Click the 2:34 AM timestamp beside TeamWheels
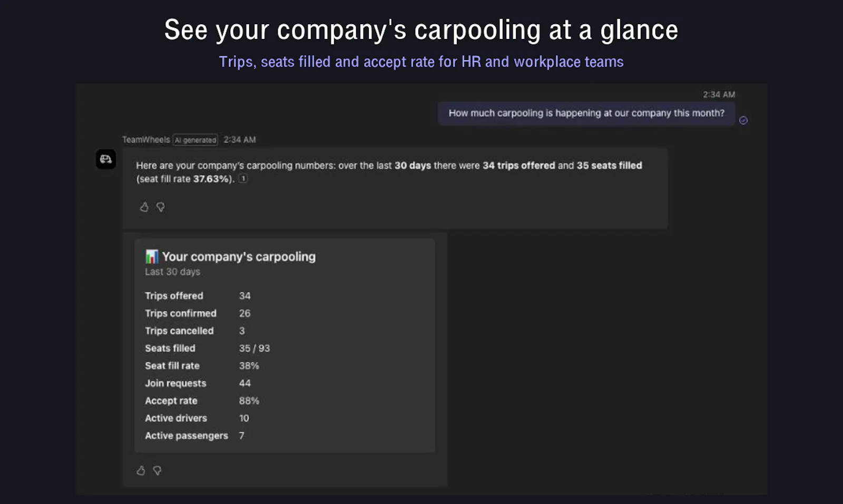 coord(240,140)
